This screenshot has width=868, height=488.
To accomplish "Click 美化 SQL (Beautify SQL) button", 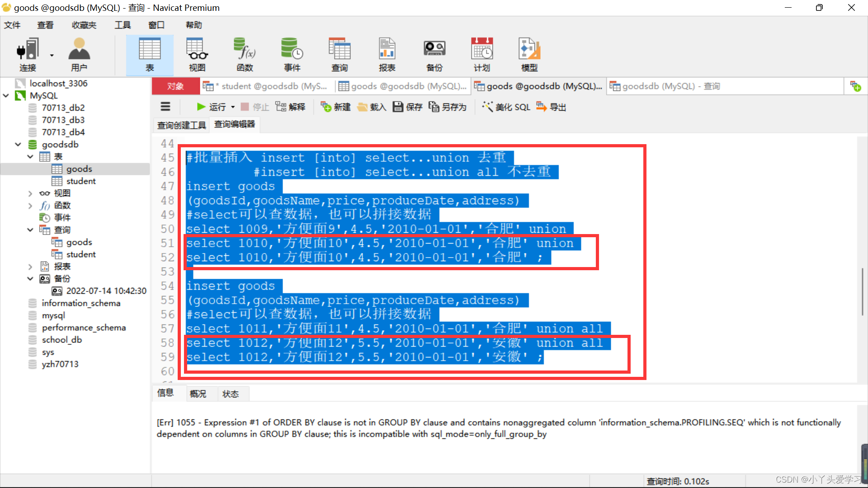I will (506, 107).
